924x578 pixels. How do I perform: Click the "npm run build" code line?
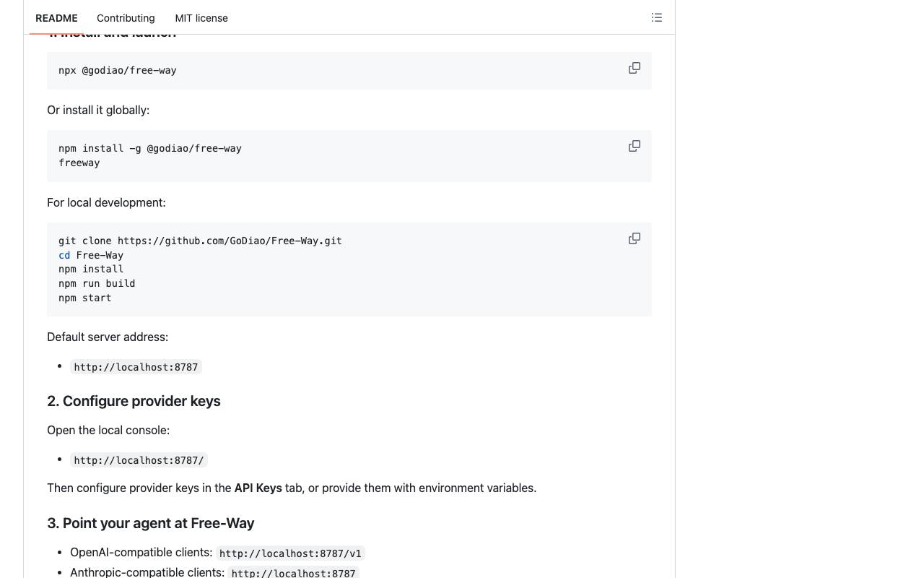tap(97, 283)
